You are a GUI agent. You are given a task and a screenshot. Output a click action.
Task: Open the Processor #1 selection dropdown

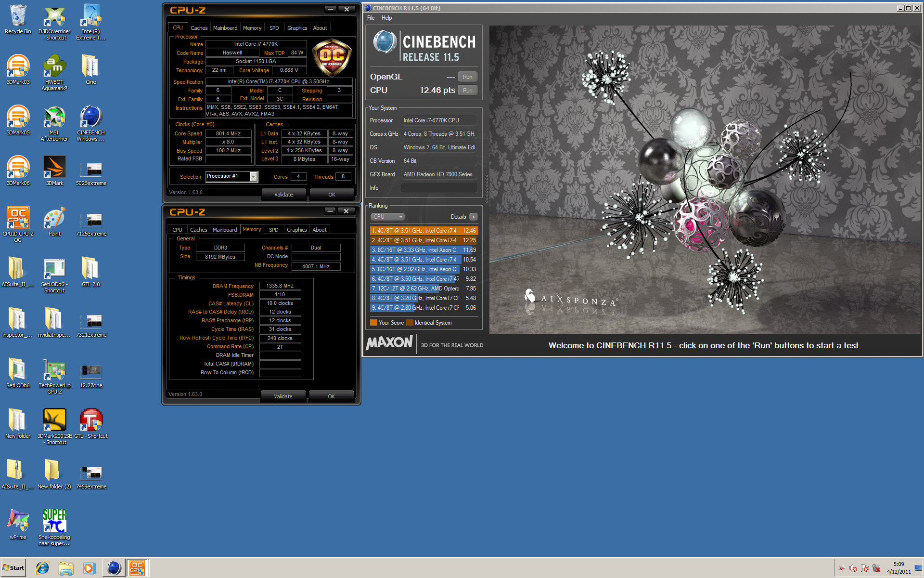click(x=231, y=176)
